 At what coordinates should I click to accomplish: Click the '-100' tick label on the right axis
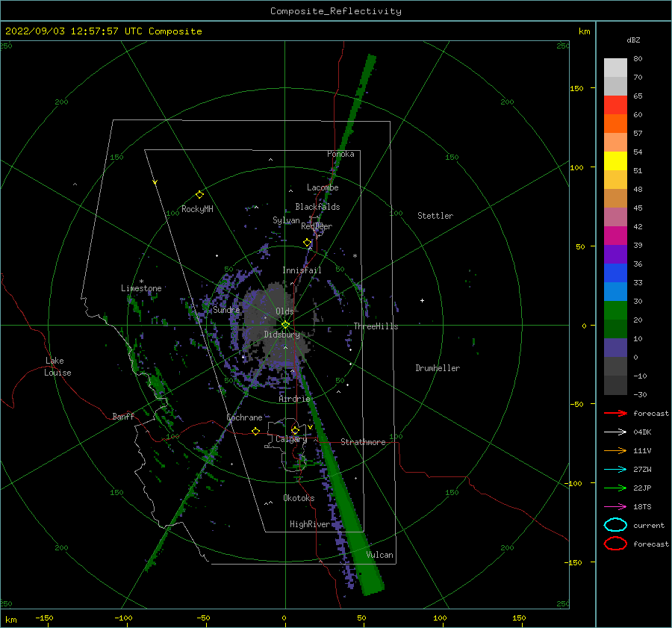point(573,483)
